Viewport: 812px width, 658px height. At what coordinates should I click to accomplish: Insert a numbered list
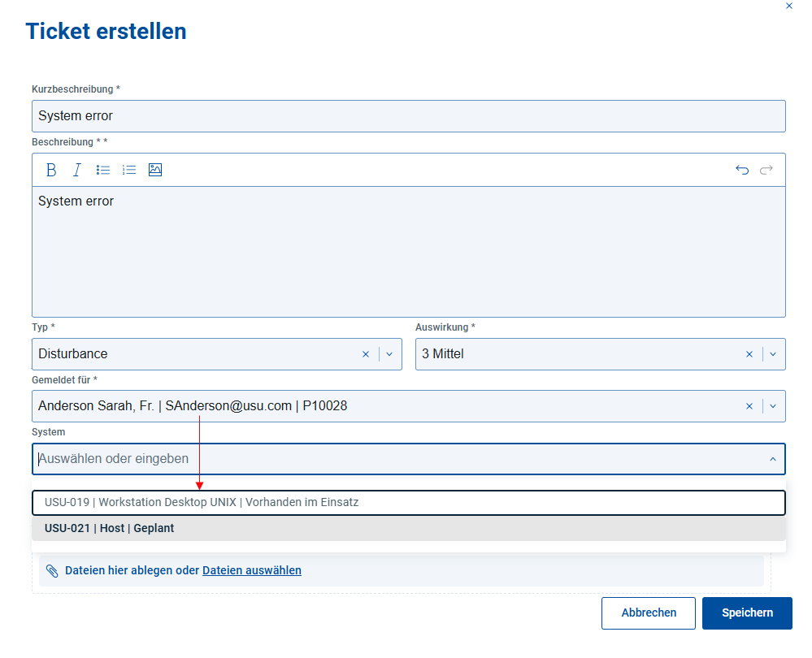pyautogui.click(x=129, y=170)
